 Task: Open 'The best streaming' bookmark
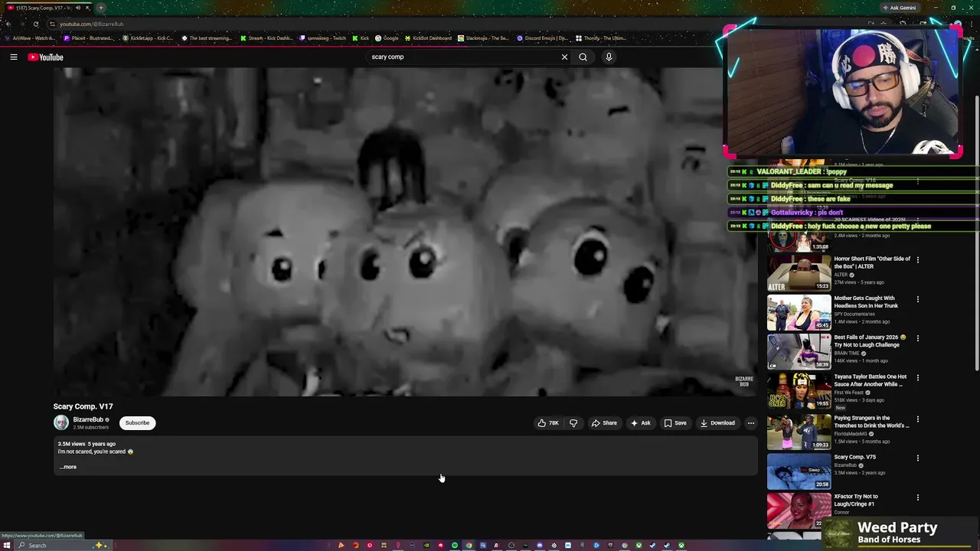pyautogui.click(x=207, y=38)
